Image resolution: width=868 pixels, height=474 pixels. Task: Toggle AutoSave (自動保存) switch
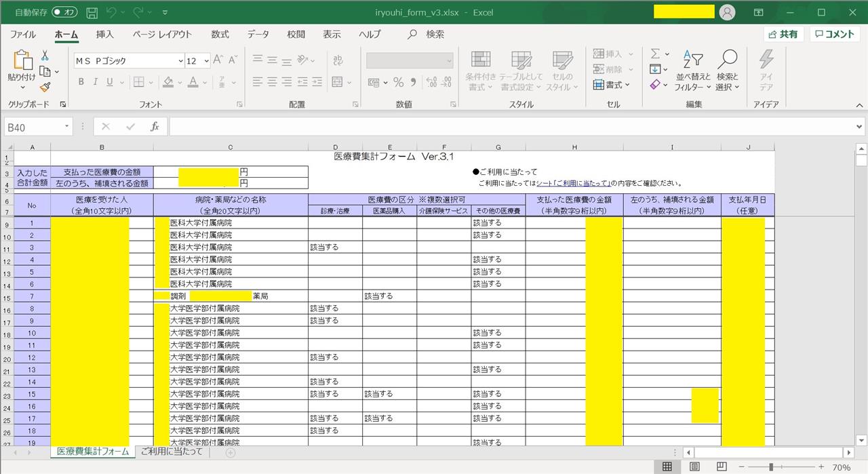pos(64,12)
